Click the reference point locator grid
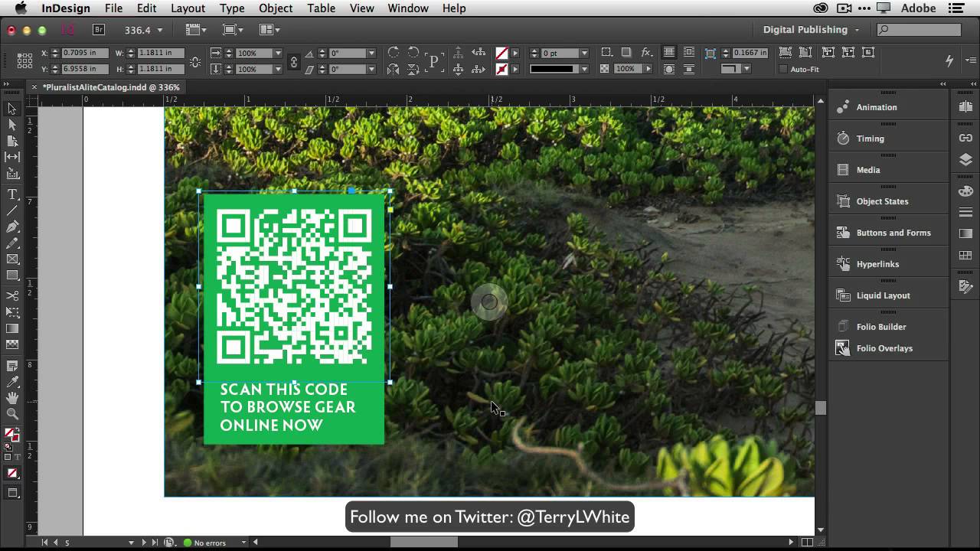Screen dimensions: 980x551 24,60
